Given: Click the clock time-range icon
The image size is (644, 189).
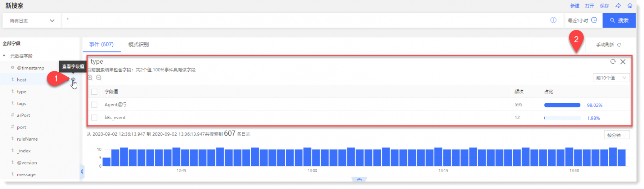Looking at the screenshot, I should click(594, 20).
